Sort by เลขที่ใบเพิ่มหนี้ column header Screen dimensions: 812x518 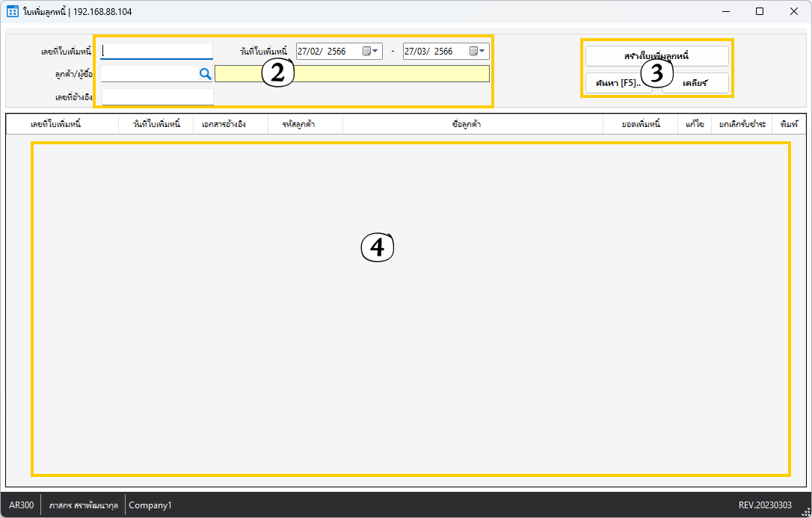pyautogui.click(x=56, y=124)
